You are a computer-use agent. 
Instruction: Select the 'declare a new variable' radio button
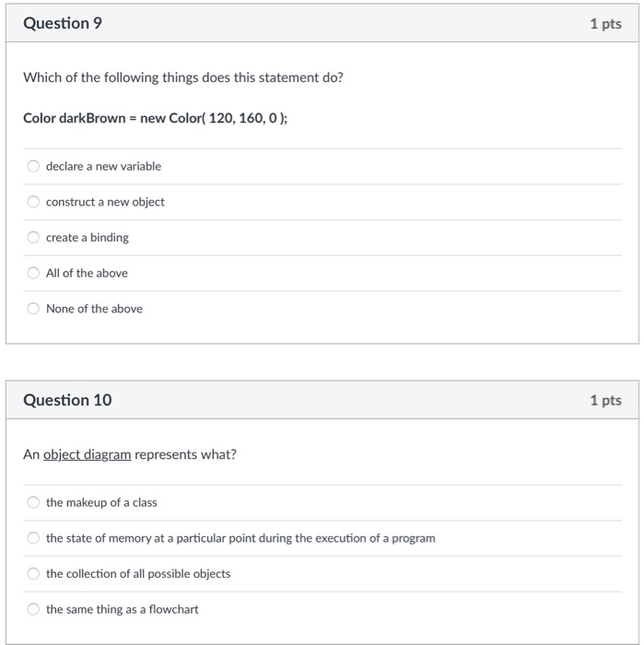(33, 167)
